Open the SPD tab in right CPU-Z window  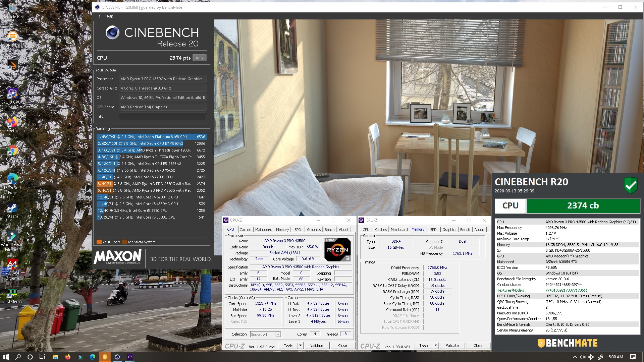[433, 230]
